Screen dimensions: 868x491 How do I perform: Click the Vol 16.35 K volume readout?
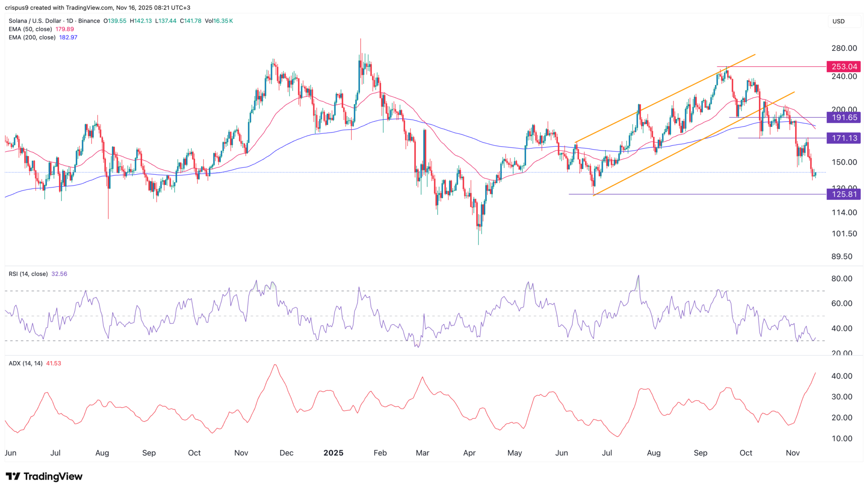(x=219, y=21)
